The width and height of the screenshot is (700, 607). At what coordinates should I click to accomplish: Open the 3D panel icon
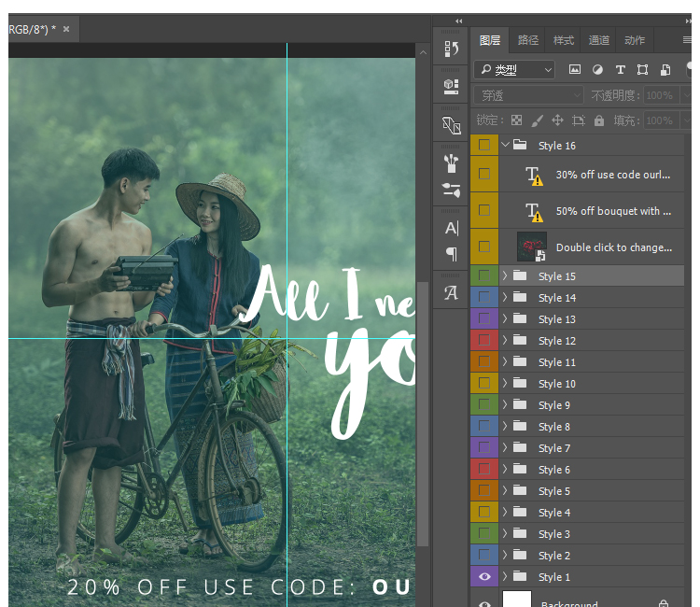tap(452, 87)
